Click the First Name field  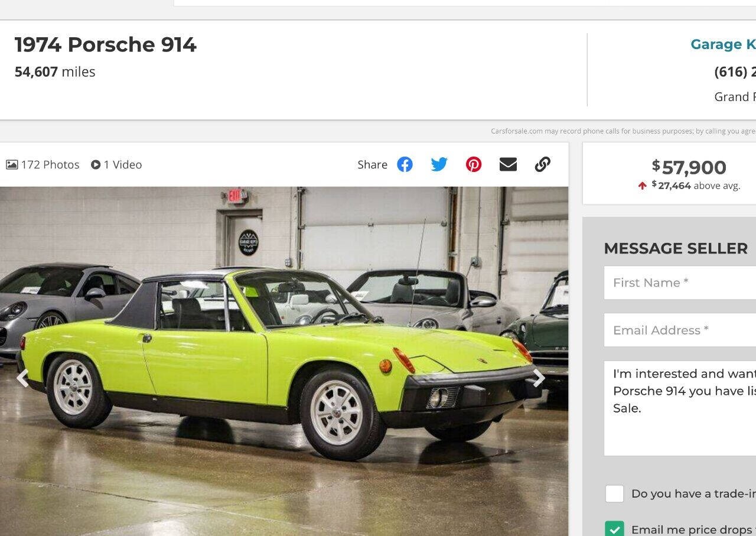coord(680,282)
